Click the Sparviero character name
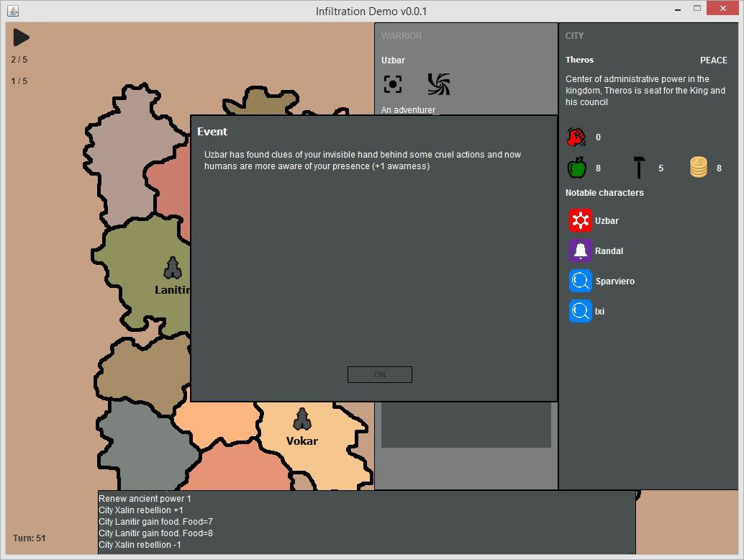The height and width of the screenshot is (560, 744). [615, 281]
